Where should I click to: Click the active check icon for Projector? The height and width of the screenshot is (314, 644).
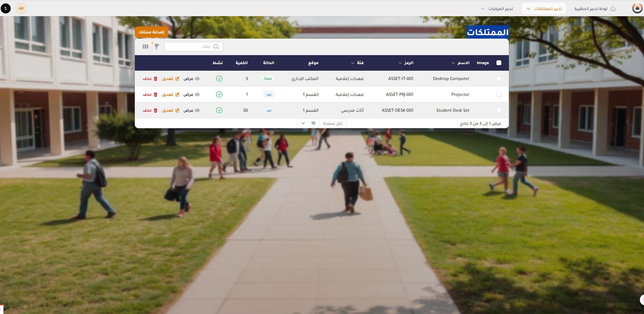coord(219,94)
